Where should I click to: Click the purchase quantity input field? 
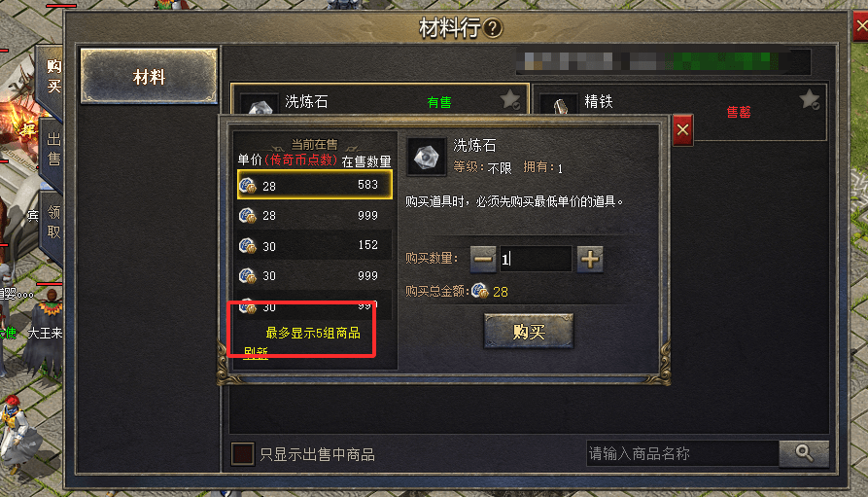pyautogui.click(x=536, y=259)
